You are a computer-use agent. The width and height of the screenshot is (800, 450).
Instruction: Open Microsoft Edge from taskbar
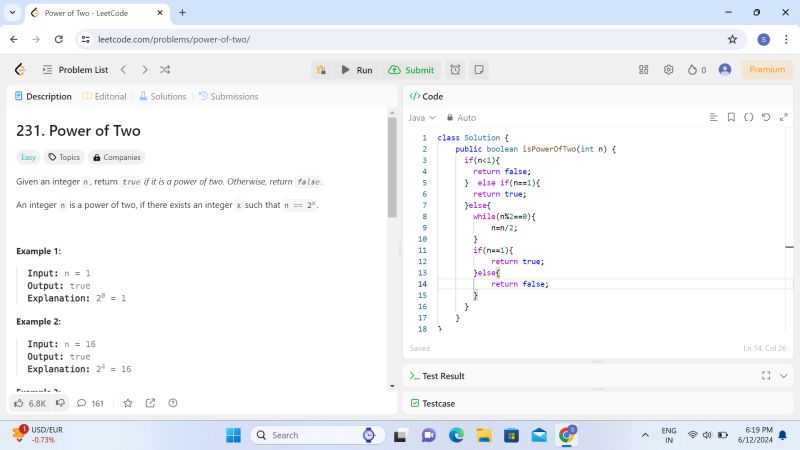coord(456,435)
